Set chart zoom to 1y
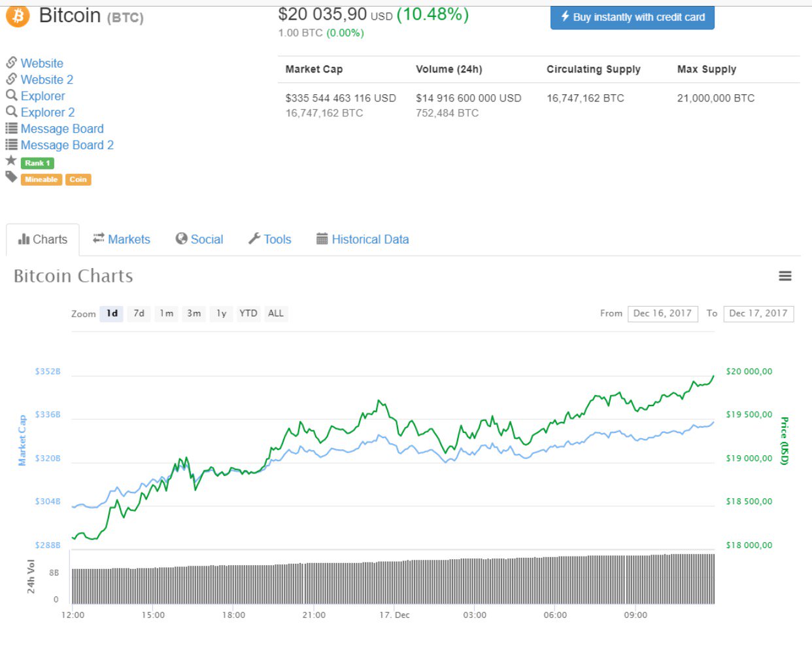 click(222, 314)
